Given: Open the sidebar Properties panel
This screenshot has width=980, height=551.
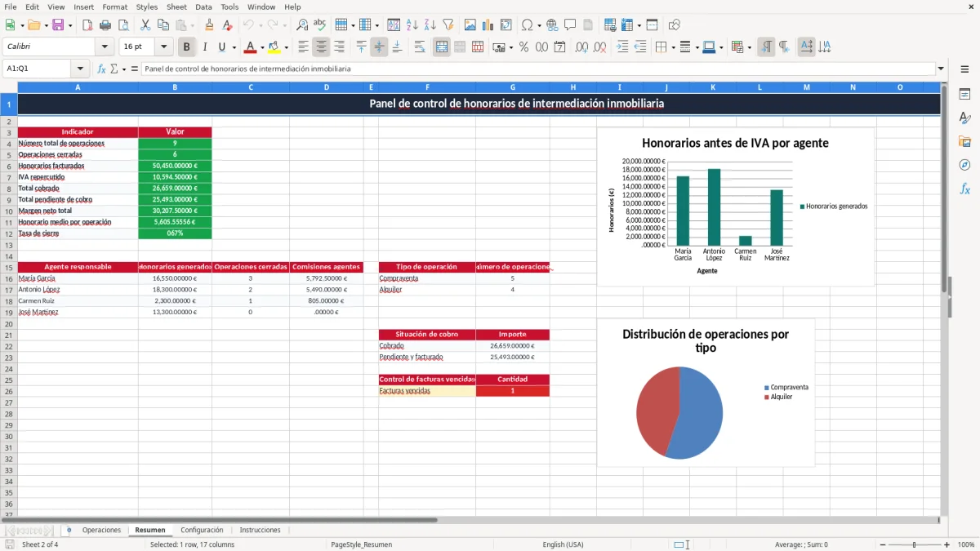Looking at the screenshot, I should point(964,94).
